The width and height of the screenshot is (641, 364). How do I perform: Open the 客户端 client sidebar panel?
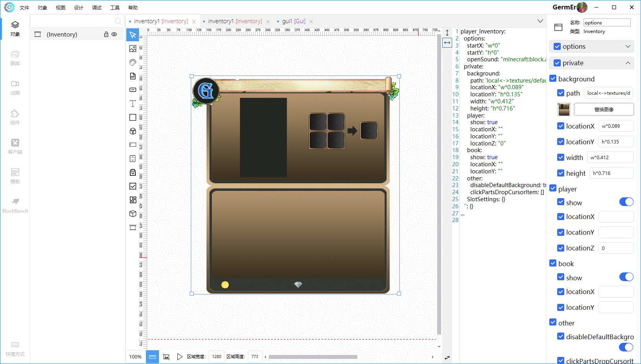pyautogui.click(x=15, y=147)
